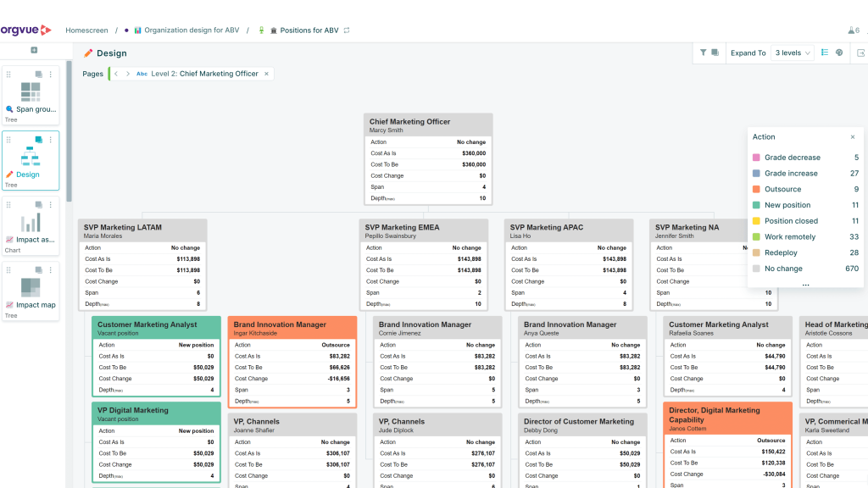This screenshot has width=868, height=488.
Task: Toggle the stacked layers icon beside filter
Action: 715,53
